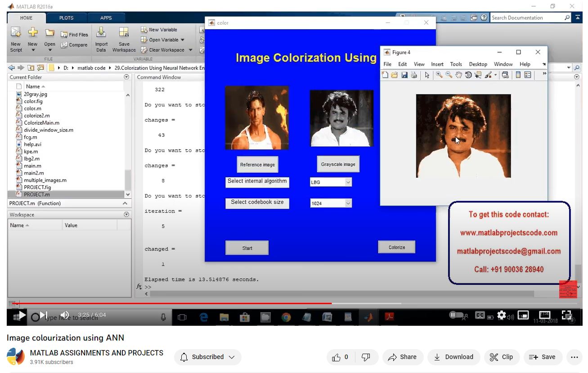Select the Data Cursor tool in Figure 4
The height and width of the screenshot is (373, 588).
(478, 75)
